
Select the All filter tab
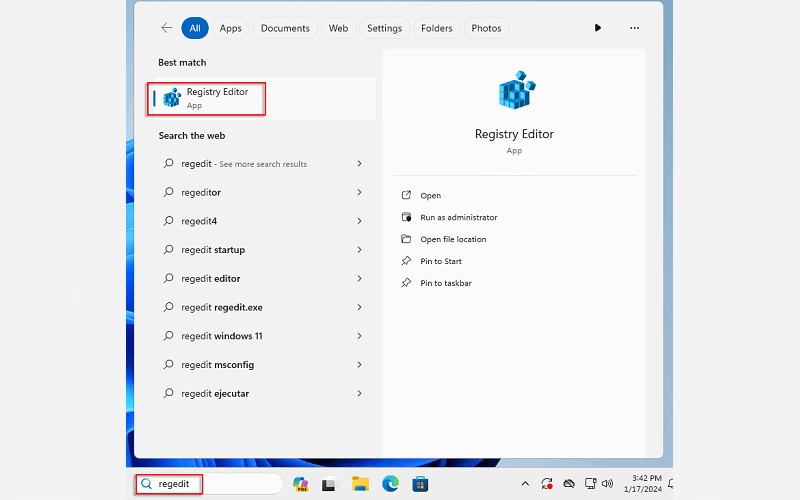pos(195,28)
